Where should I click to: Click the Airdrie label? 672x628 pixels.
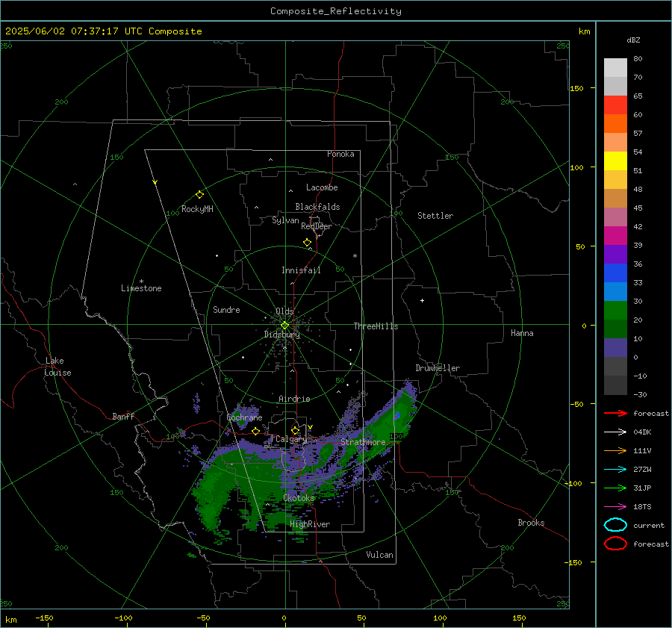294,399
